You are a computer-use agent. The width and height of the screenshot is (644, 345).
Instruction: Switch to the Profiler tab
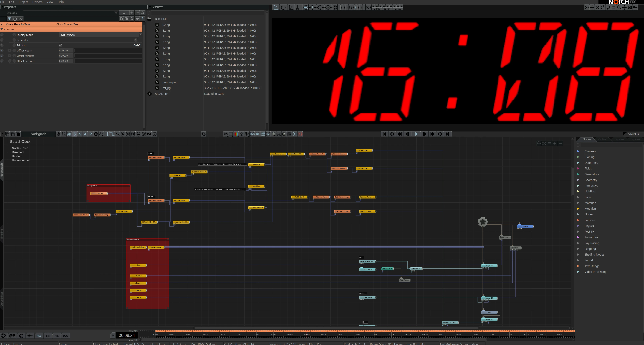tap(602, 139)
